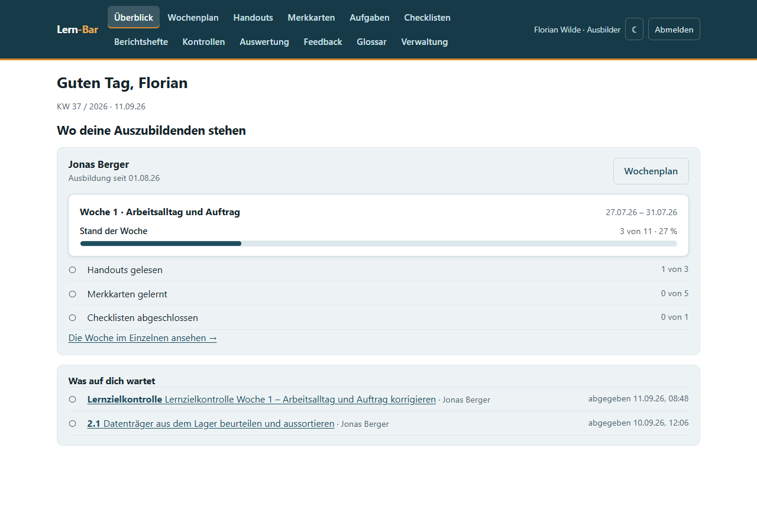Click the circle marker beside Merkkarten gelernt
Image resolution: width=757 pixels, height=532 pixels.
[x=73, y=294]
